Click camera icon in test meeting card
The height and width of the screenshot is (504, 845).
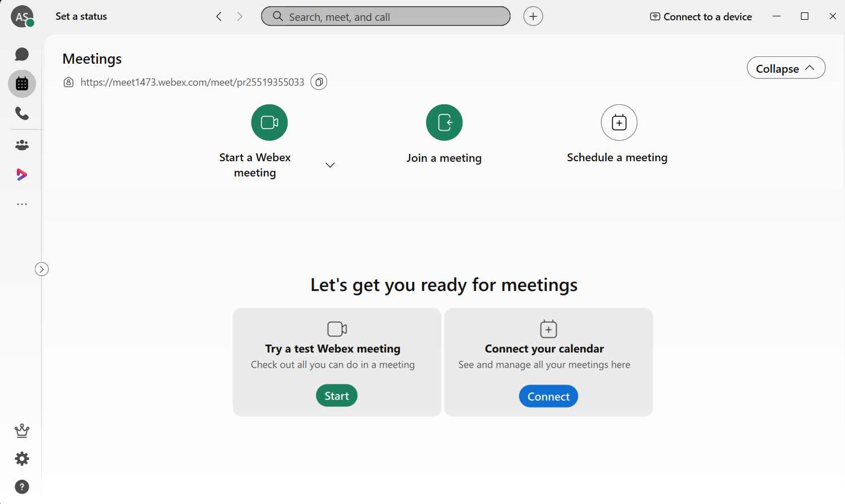[x=337, y=329]
